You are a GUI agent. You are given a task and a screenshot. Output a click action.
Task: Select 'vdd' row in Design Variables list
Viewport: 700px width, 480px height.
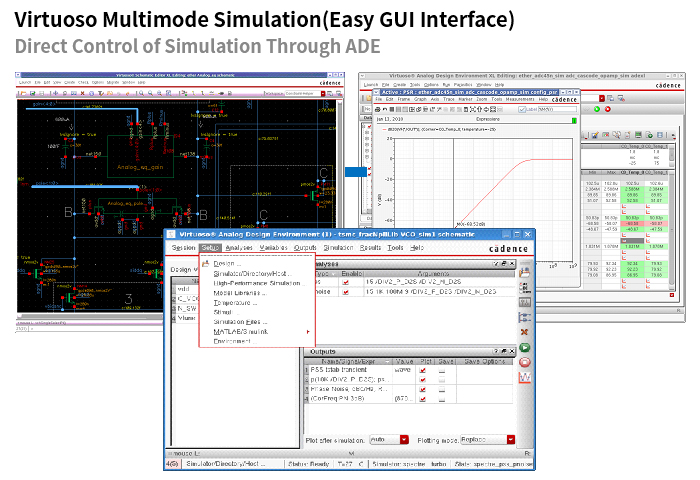coord(187,289)
